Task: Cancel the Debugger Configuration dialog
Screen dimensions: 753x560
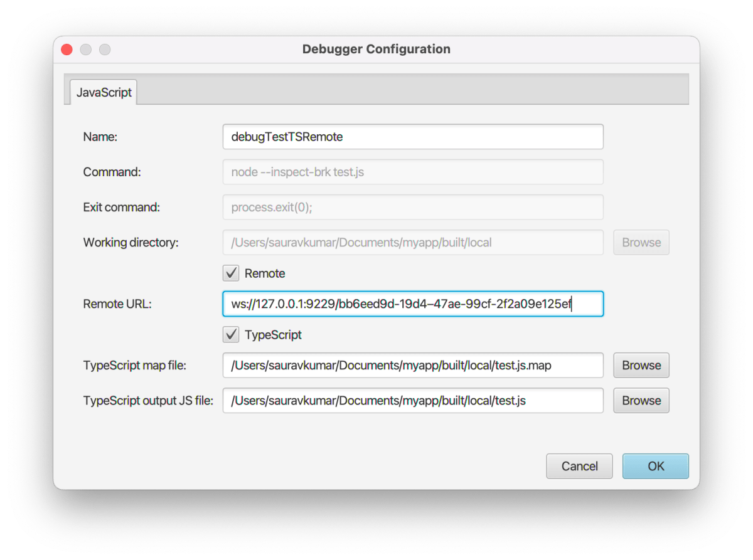Action: pos(579,466)
